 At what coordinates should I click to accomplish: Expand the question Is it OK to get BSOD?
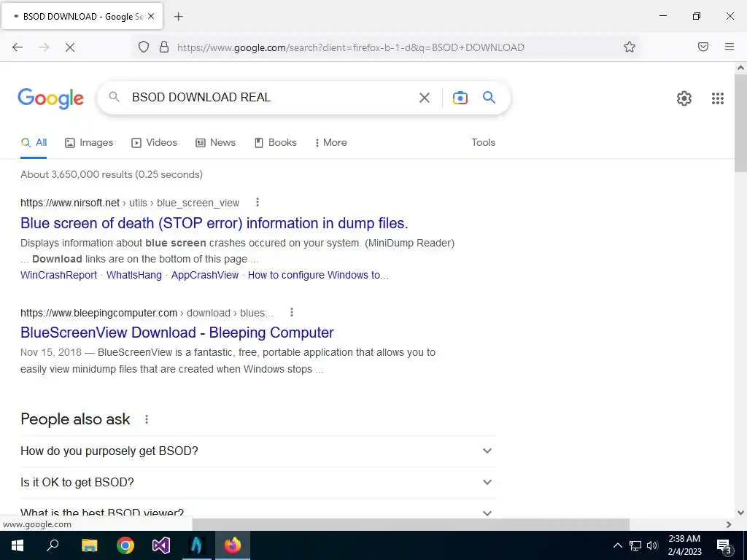(258, 483)
